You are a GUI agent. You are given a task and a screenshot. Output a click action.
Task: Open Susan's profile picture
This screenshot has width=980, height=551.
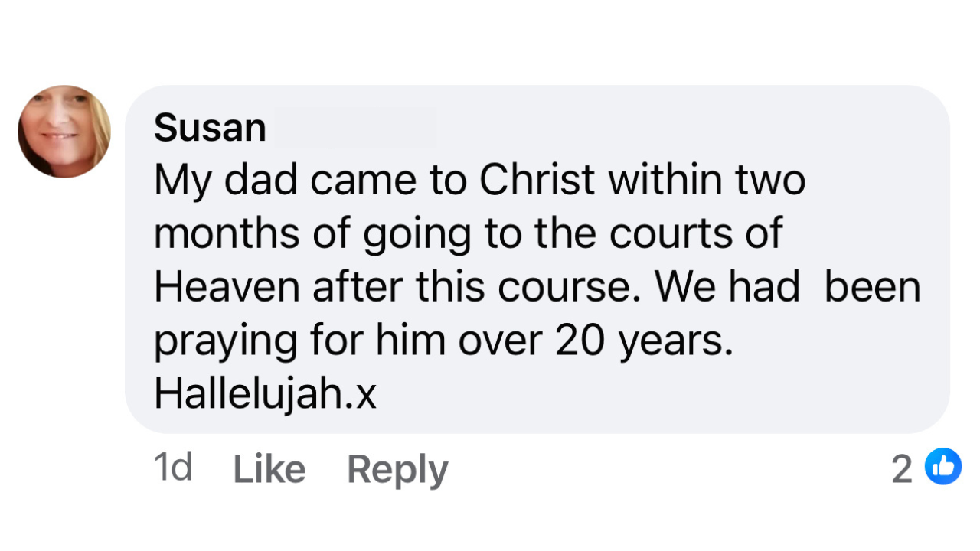coord(64,132)
